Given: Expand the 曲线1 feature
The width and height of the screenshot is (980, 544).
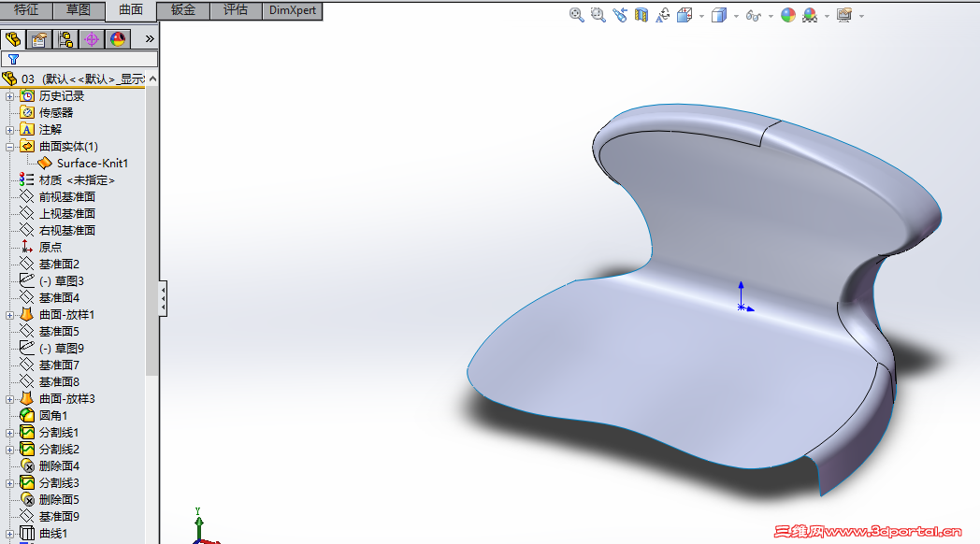Looking at the screenshot, I should coord(10,534).
